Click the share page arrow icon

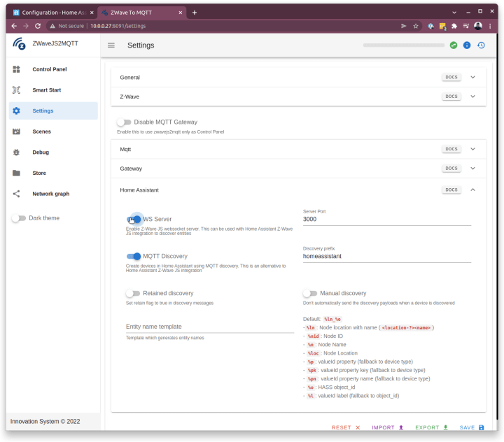[x=404, y=26]
